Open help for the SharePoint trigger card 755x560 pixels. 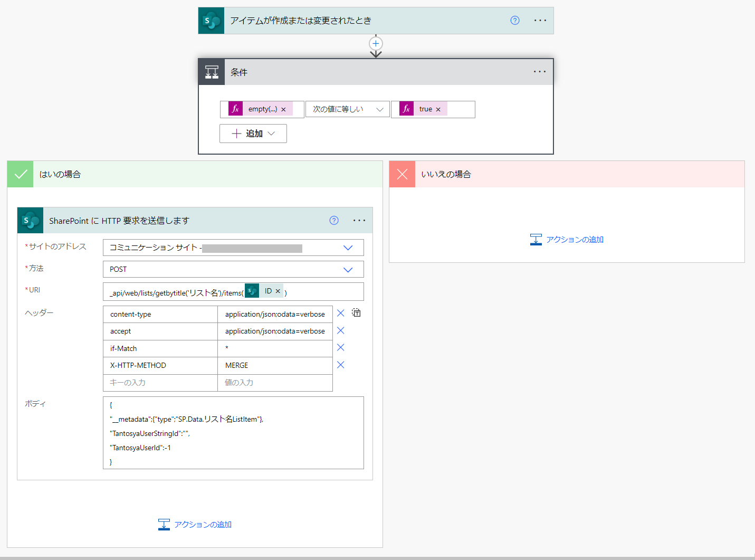coord(515,21)
